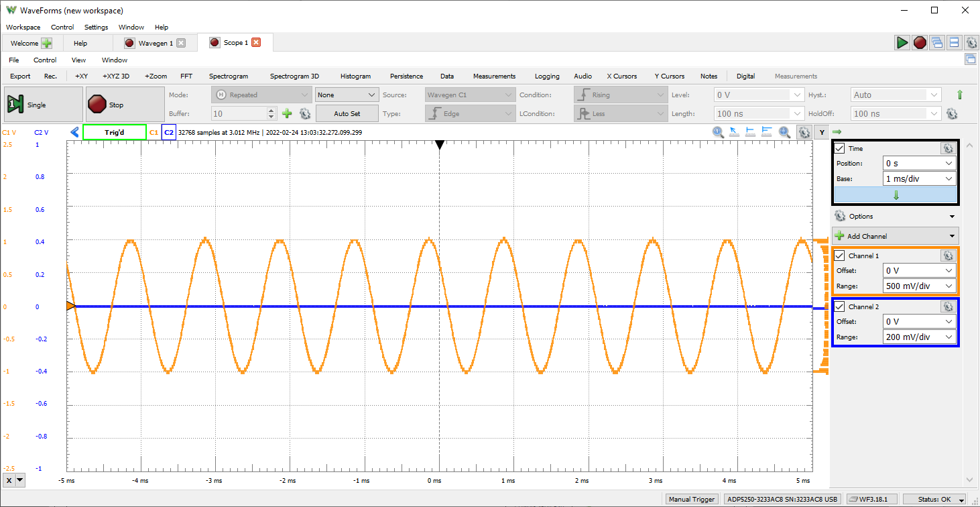Screen dimensions: 980x507
Task: Click the zoom 1:1 magnifier icon above plot
Action: pyautogui.click(x=718, y=132)
